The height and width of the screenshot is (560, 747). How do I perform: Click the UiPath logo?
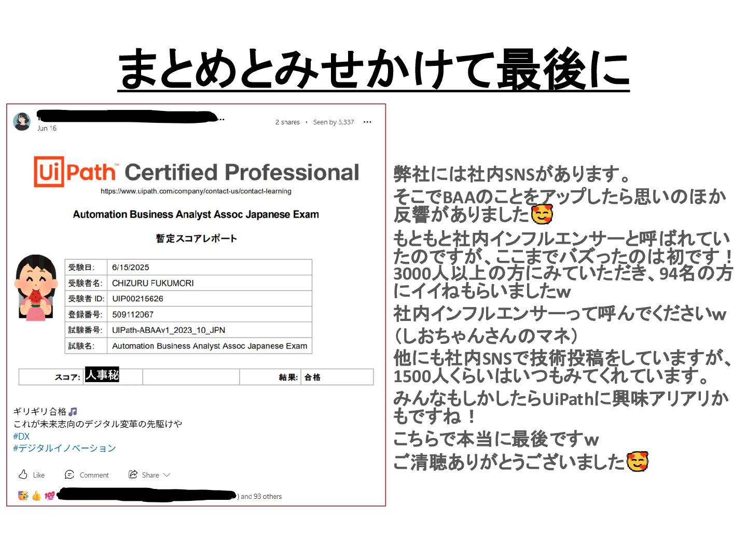[75, 172]
